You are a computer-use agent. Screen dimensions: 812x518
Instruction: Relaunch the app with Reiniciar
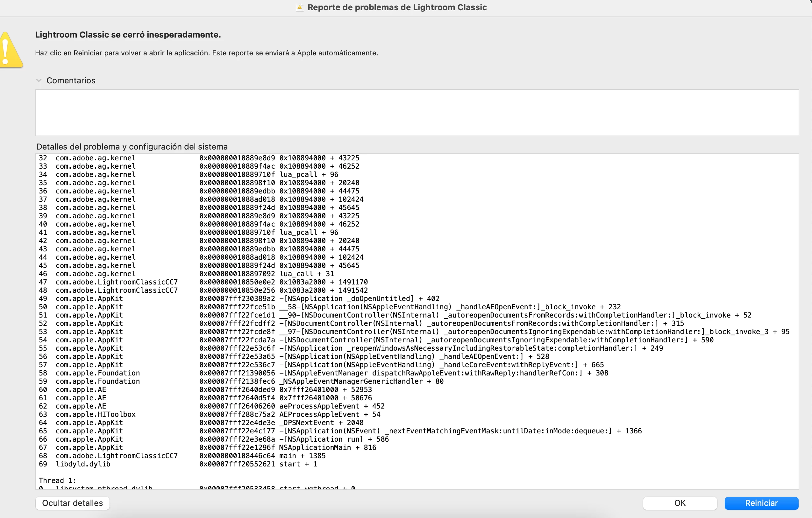pos(761,503)
